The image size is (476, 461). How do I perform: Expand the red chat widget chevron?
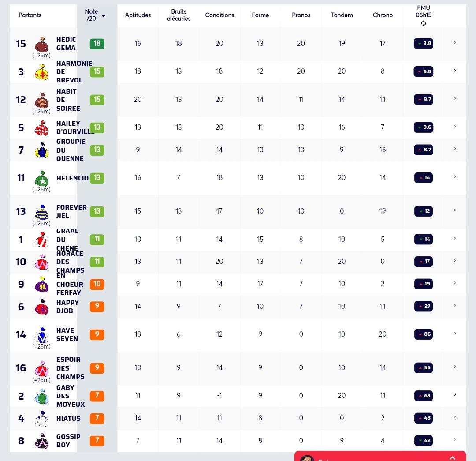pyautogui.click(x=452, y=458)
